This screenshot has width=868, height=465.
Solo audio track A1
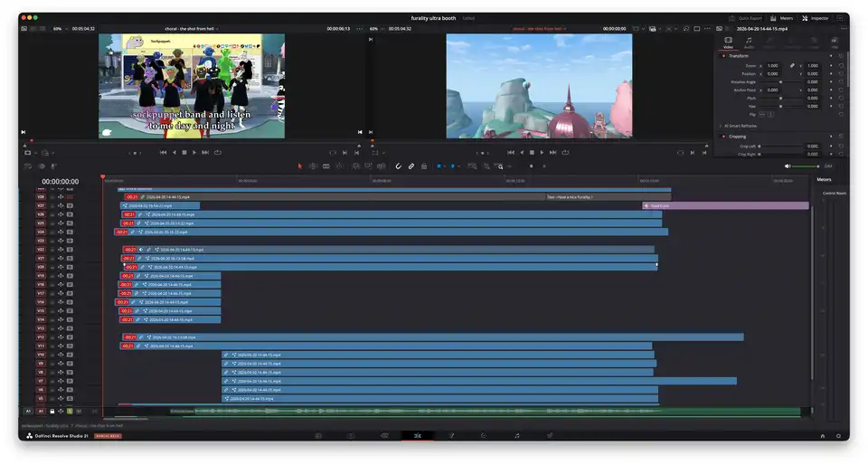[70, 412]
